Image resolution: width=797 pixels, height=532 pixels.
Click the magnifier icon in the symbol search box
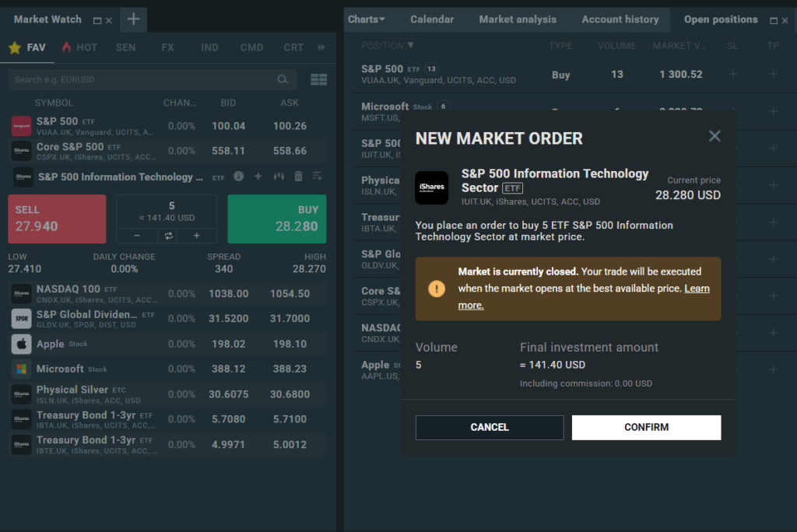(x=283, y=79)
